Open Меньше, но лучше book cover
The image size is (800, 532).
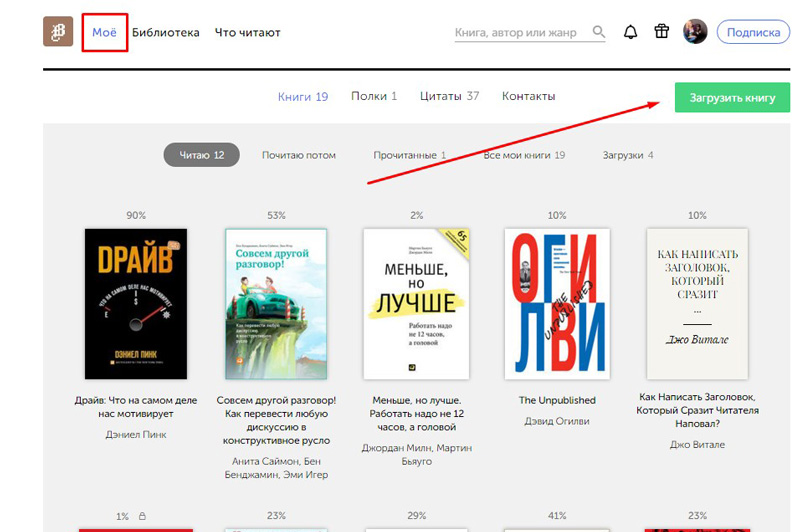[416, 303]
